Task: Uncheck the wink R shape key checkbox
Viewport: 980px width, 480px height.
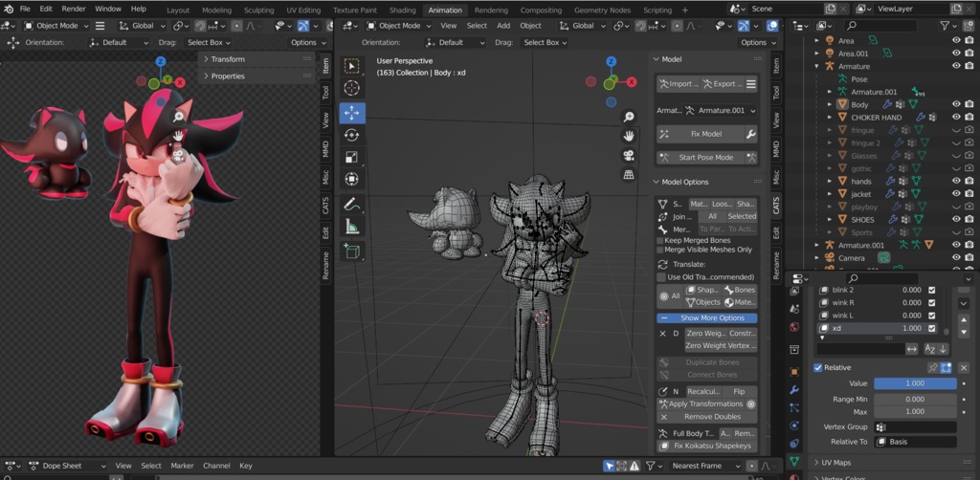Action: [x=932, y=303]
